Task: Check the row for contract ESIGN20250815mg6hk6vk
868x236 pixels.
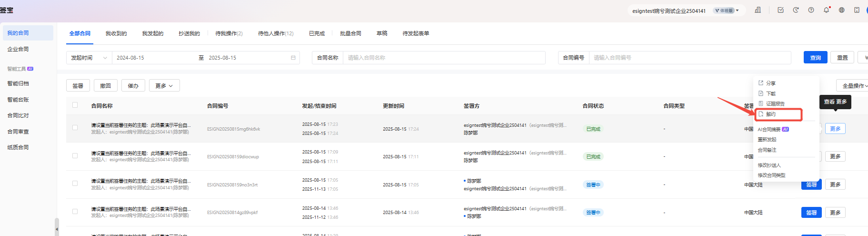Action: click(75, 128)
